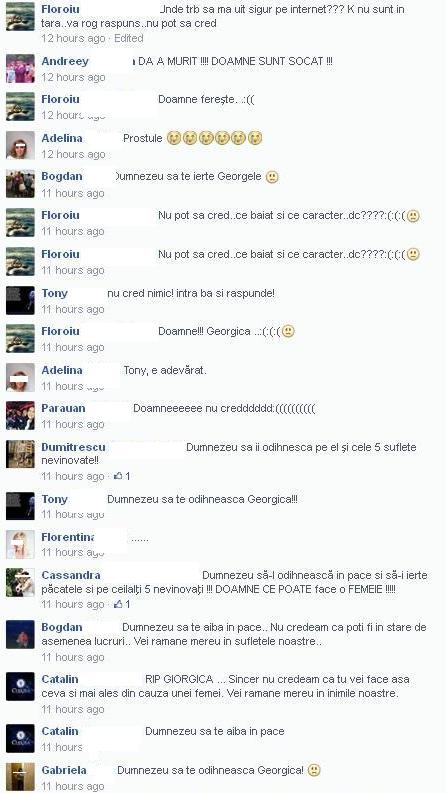Screen dimensions: 446x793
Task: Click the thumbs-up like icon under Dumitrescu's comment
Action: point(118,476)
